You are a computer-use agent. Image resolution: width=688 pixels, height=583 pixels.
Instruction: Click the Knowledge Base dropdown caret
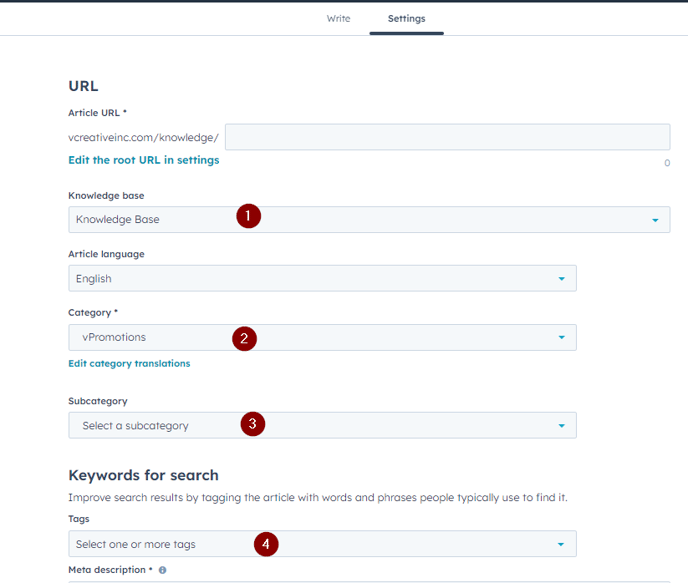(x=655, y=220)
